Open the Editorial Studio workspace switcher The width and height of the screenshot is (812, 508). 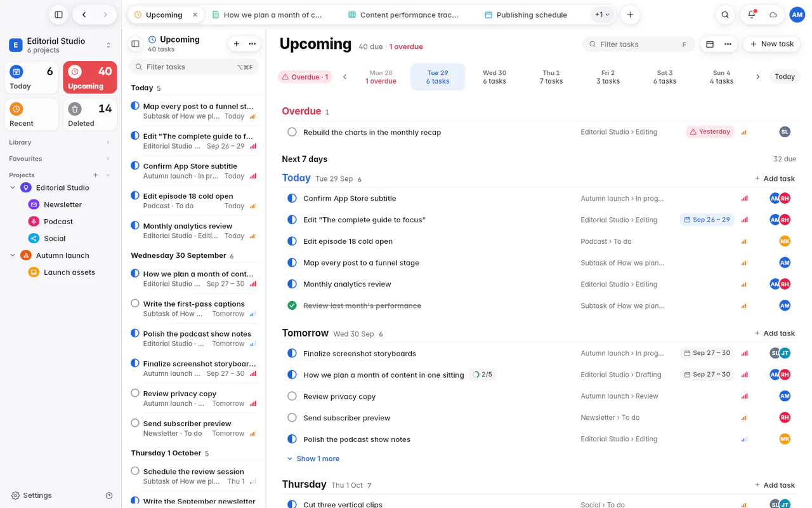click(x=60, y=45)
